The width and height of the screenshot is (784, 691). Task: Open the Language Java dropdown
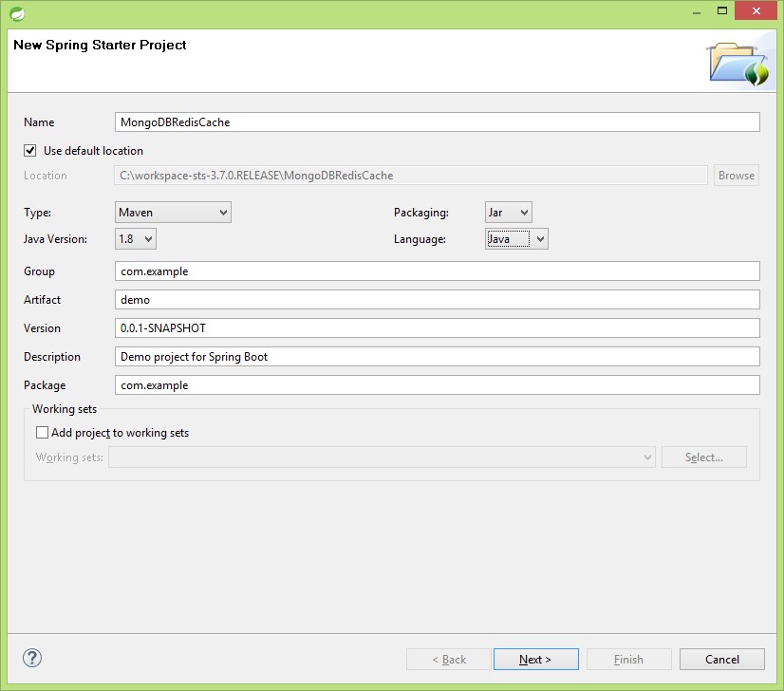516,238
